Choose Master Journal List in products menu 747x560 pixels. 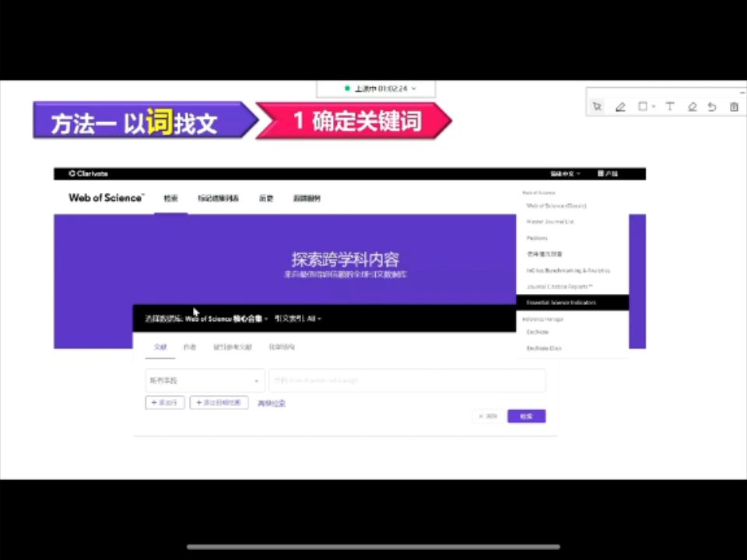pos(550,222)
